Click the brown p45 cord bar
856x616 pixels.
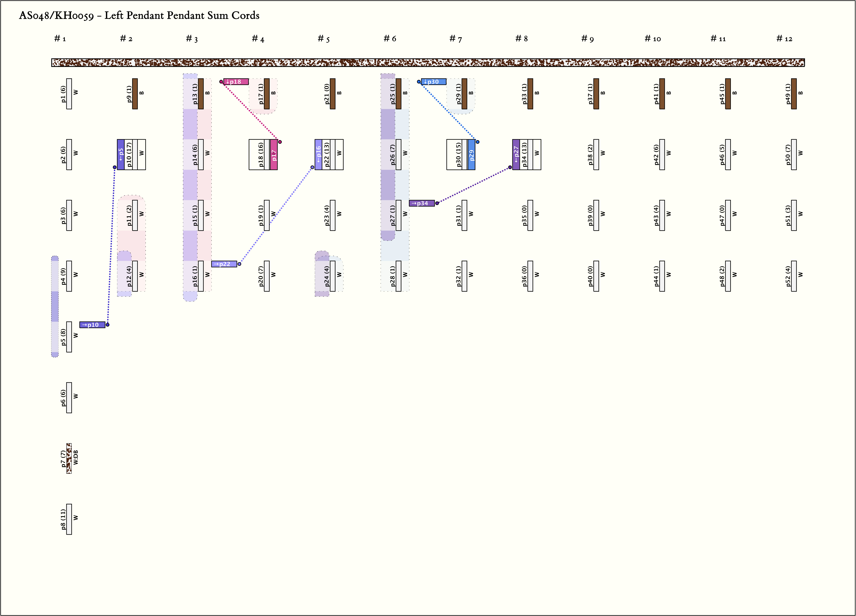coord(728,94)
